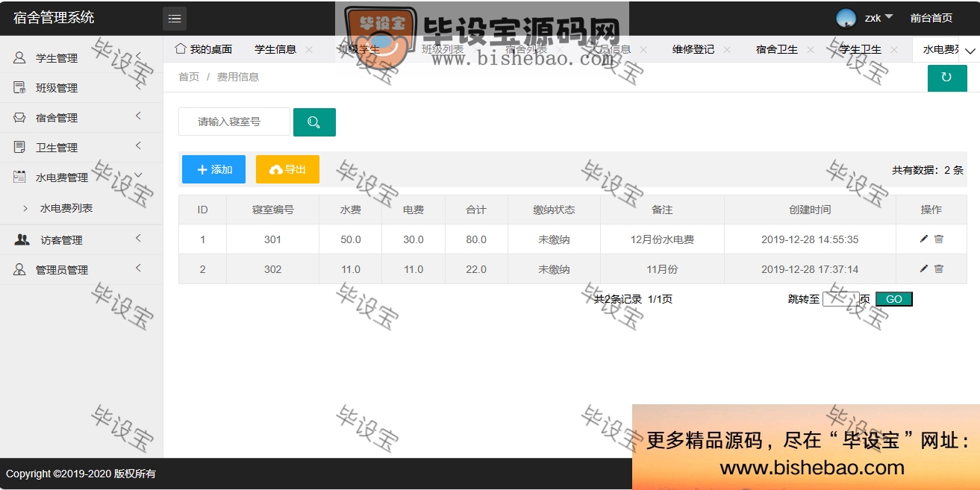
Task: Click the 访客管理 people icon
Action: [22, 239]
